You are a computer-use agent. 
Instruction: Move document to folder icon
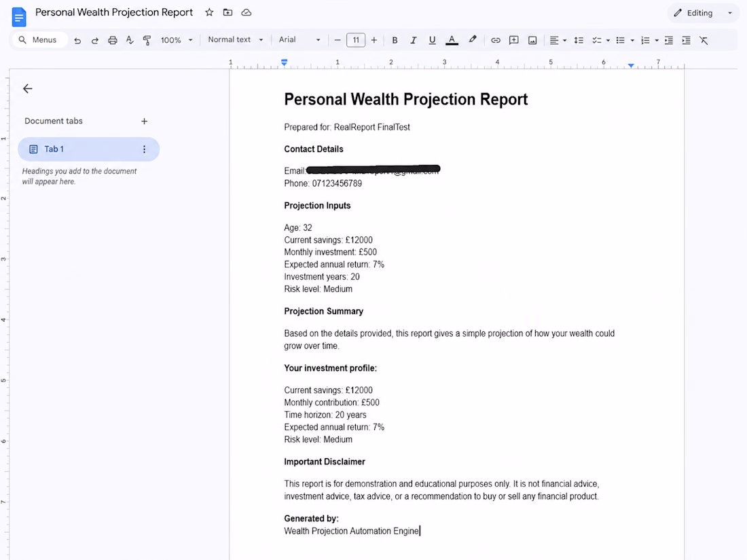pyautogui.click(x=227, y=12)
